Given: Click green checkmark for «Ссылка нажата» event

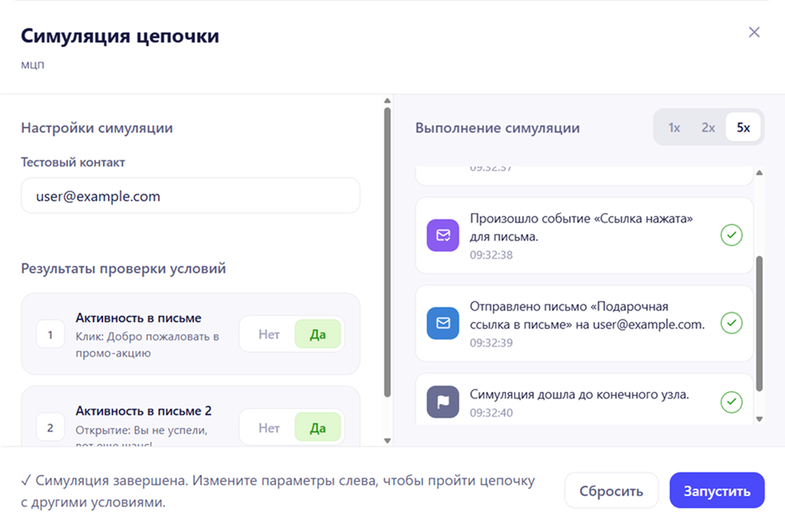Looking at the screenshot, I should [x=732, y=235].
